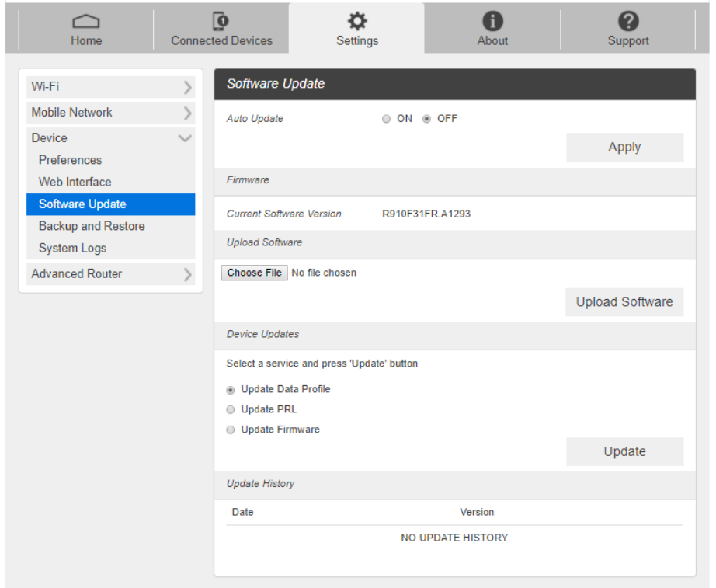Click the 'Software Update' panel title
This screenshot has width=716, height=588.
pyautogui.click(x=276, y=84)
